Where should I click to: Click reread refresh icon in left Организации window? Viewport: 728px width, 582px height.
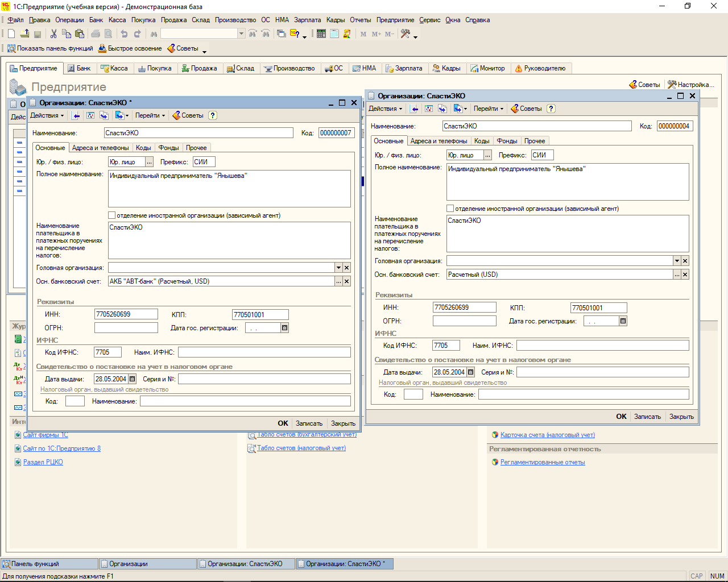[x=90, y=115]
